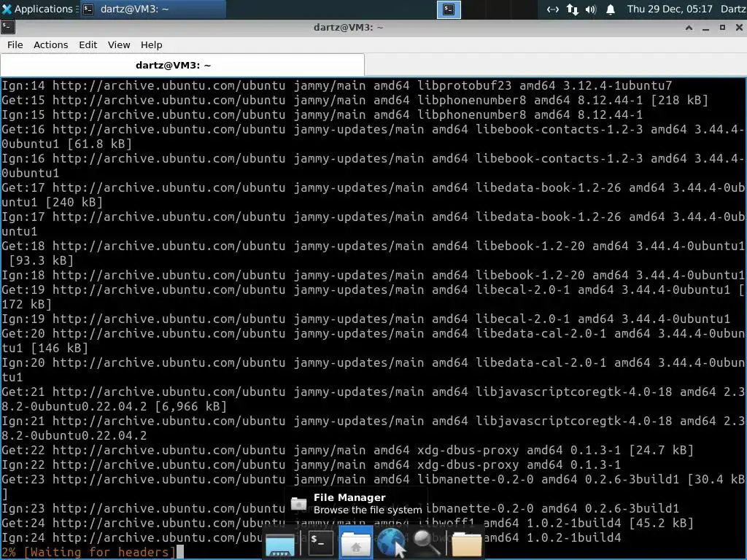Image resolution: width=747 pixels, height=560 pixels.
Task: Click the dartz@VM3 taskbar window button
Action: click(152, 9)
